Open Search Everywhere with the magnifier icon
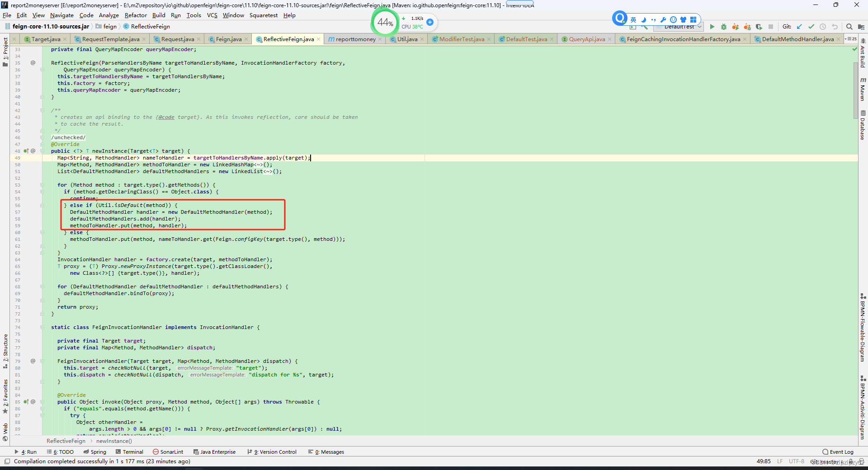This screenshot has height=470, width=868. click(849, 27)
